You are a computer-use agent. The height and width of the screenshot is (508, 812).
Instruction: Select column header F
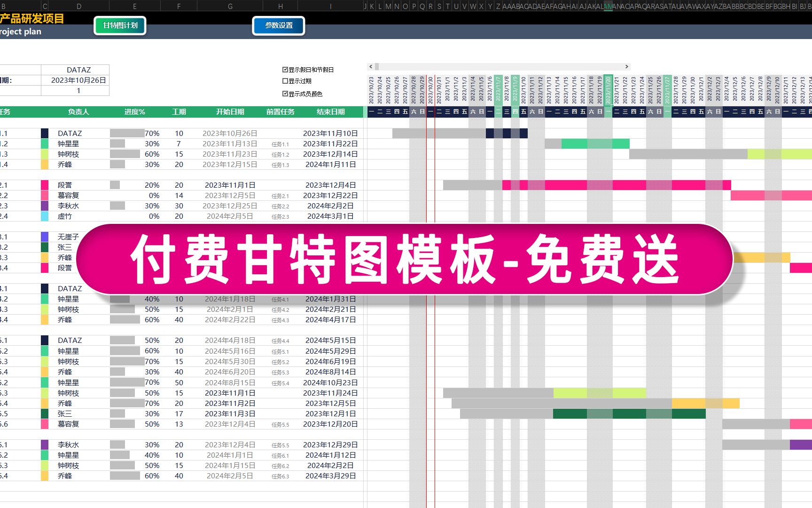point(179,6)
